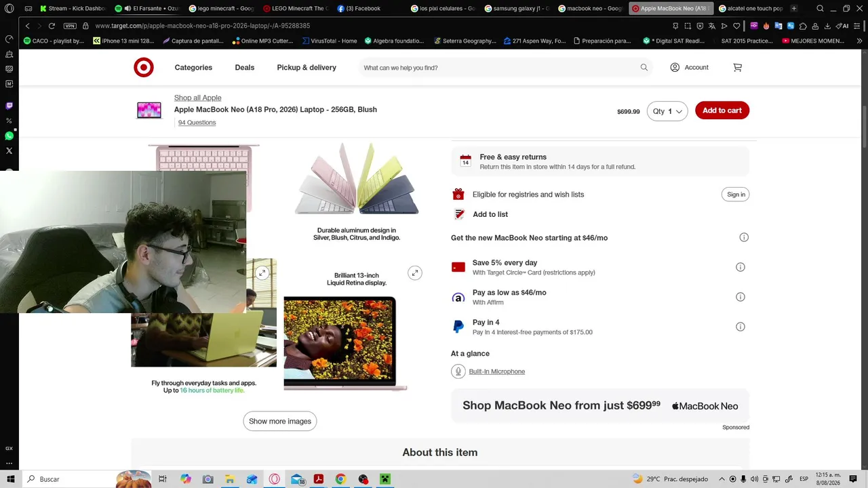Image resolution: width=868 pixels, height=488 pixels.
Task: Click the info icon beside MacBook Neo $46/mo
Action: 744,237
